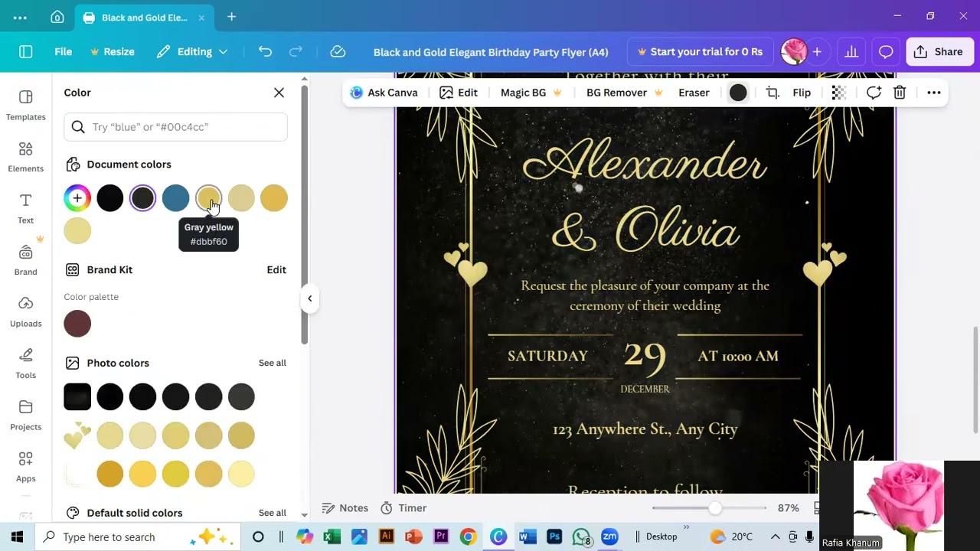Image resolution: width=980 pixels, height=551 pixels.
Task: Add collaborator with plus icon beside avatar
Action: 817,52
